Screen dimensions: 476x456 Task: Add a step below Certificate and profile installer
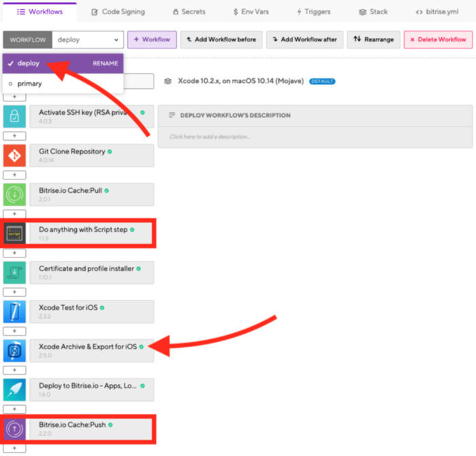(14, 292)
